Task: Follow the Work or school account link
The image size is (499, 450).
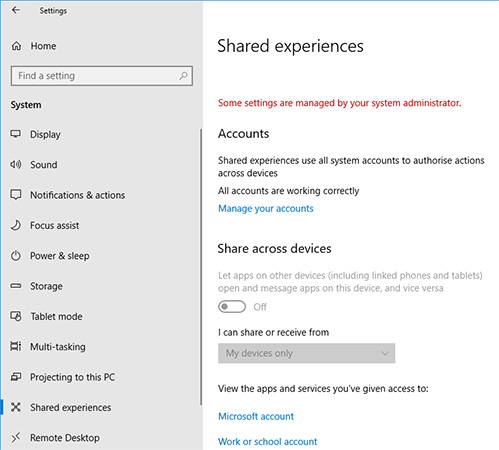Action: tap(267, 442)
